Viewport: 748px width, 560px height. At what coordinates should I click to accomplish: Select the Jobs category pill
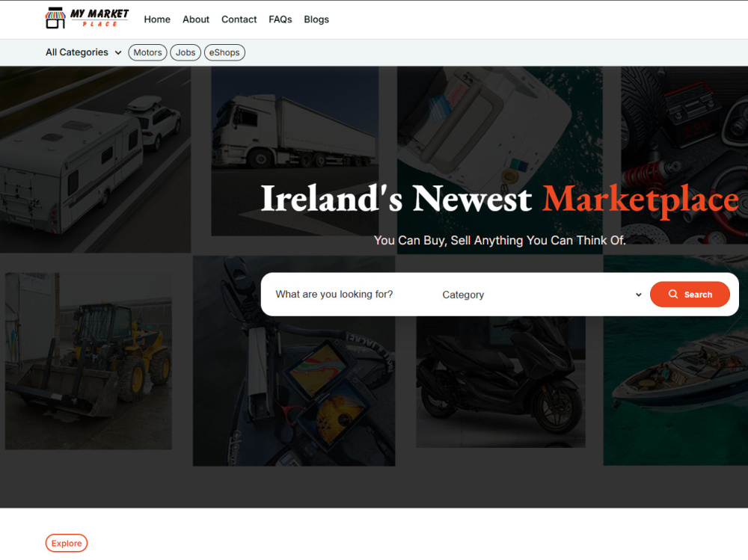tap(185, 52)
